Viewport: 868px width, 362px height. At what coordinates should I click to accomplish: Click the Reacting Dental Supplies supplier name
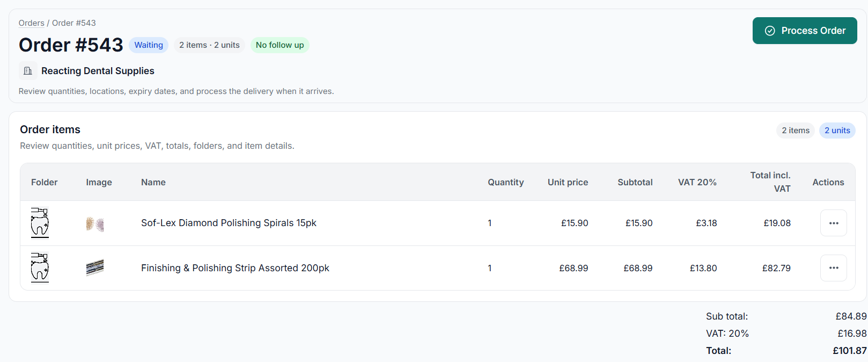pos(98,71)
